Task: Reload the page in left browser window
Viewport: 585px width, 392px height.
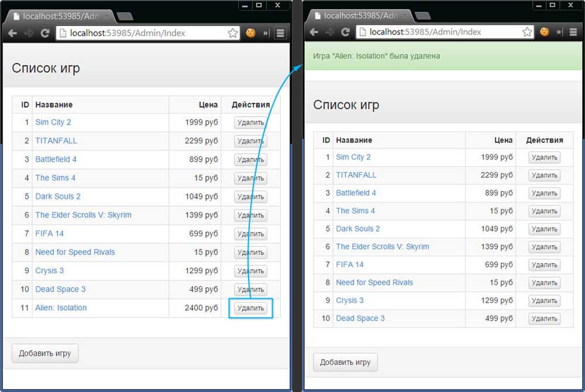Action: click(x=45, y=33)
